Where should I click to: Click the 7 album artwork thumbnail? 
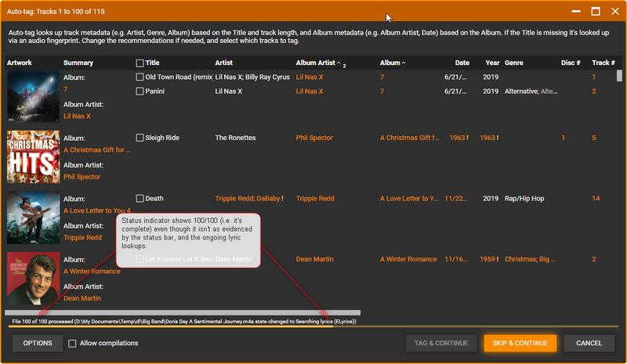(x=33, y=96)
